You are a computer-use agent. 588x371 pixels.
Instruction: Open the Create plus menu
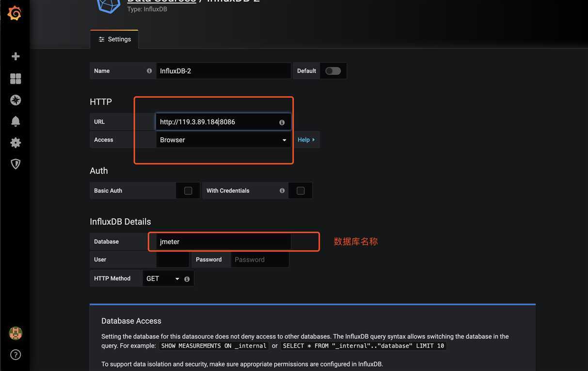point(16,56)
